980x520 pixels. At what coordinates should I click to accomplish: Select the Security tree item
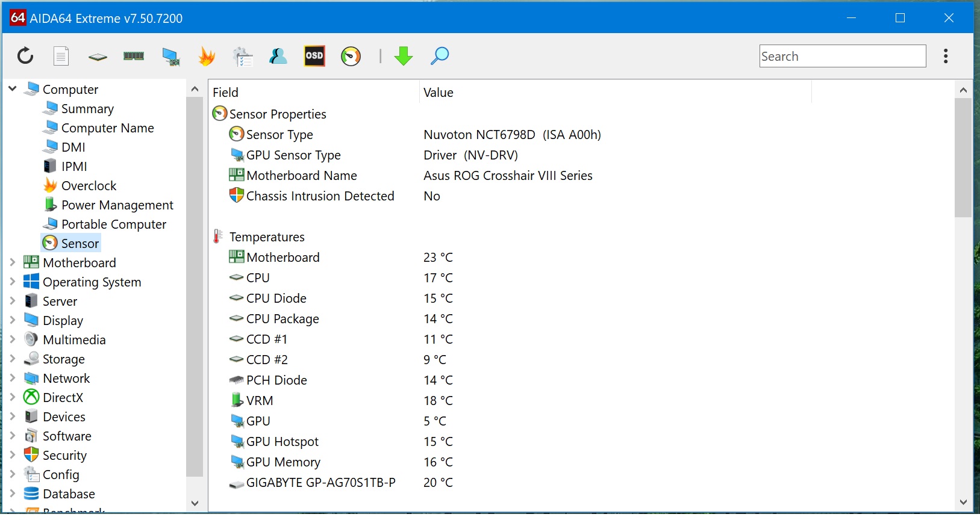pyautogui.click(x=64, y=455)
